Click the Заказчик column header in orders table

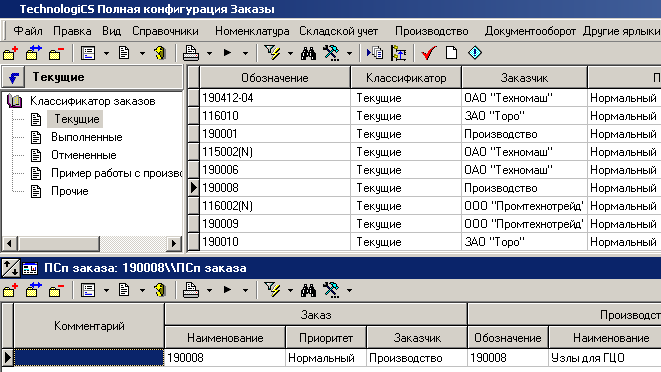(524, 78)
